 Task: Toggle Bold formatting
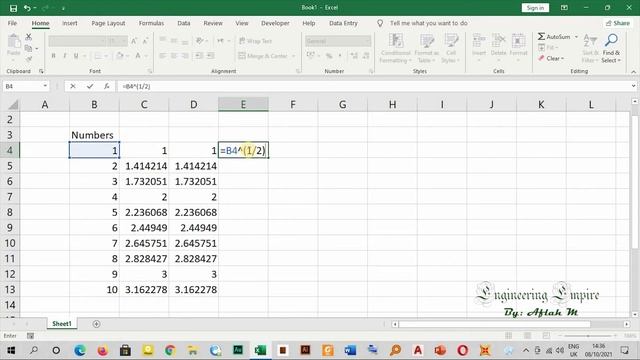point(53,56)
